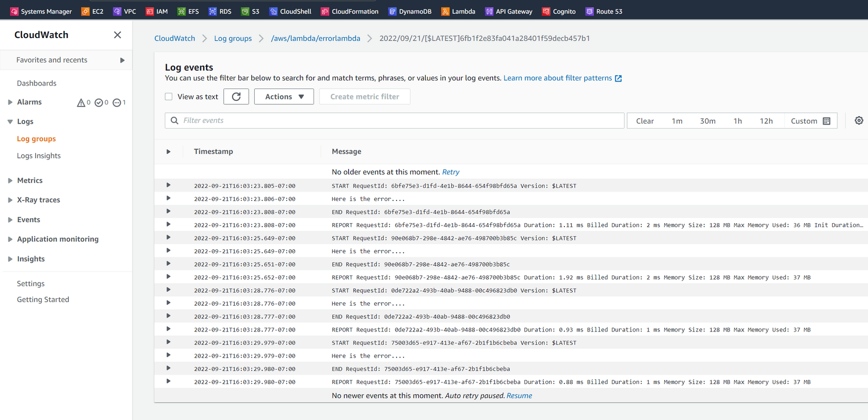Viewport: 868px width, 420px height.
Task: Open S3 service shortcut
Action: tap(250, 11)
